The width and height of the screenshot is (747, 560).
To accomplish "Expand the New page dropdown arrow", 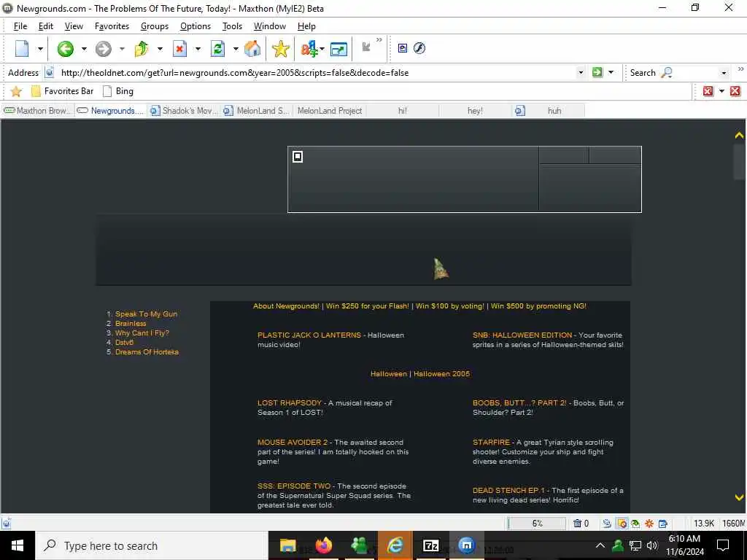I will [41, 49].
